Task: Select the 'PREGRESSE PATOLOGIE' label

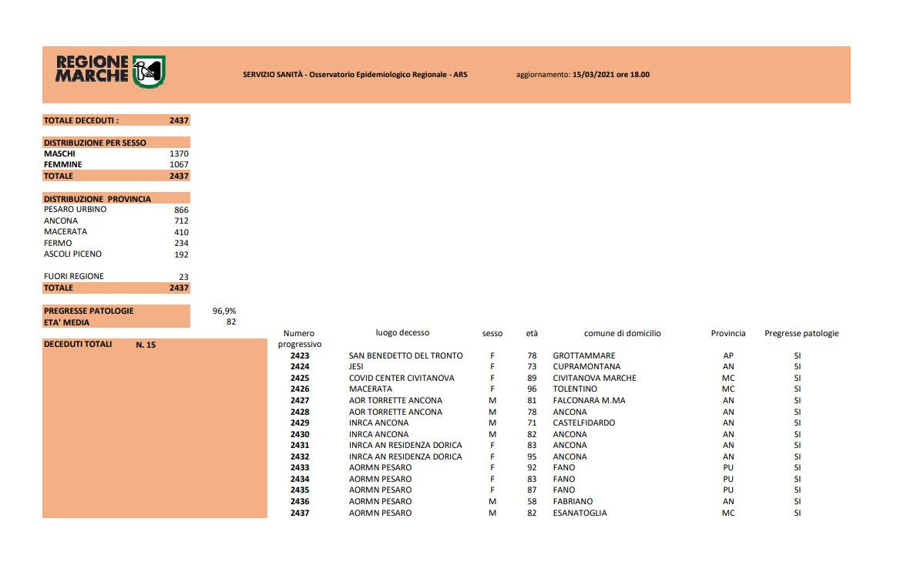Action: click(89, 311)
